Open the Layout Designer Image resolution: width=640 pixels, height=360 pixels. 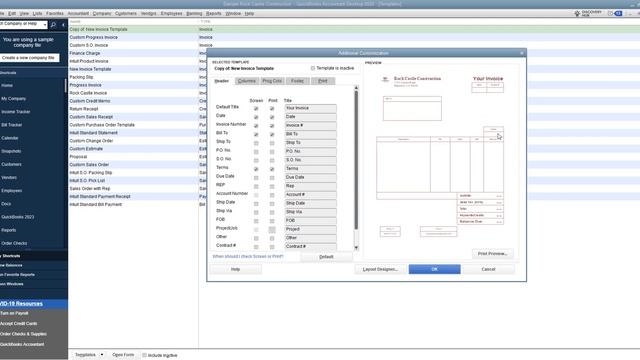(x=380, y=269)
